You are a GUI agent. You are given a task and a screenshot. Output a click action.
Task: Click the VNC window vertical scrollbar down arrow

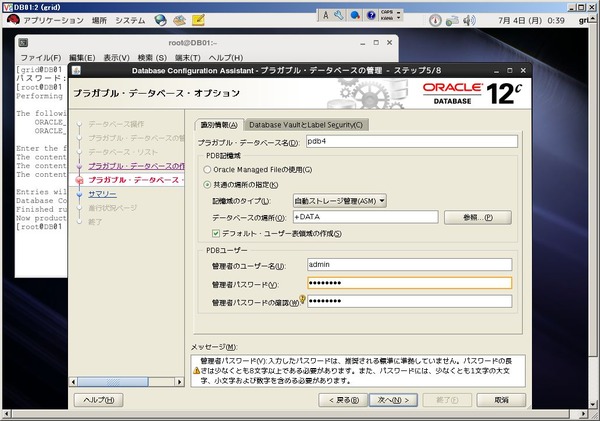pyautogui.click(x=593, y=404)
